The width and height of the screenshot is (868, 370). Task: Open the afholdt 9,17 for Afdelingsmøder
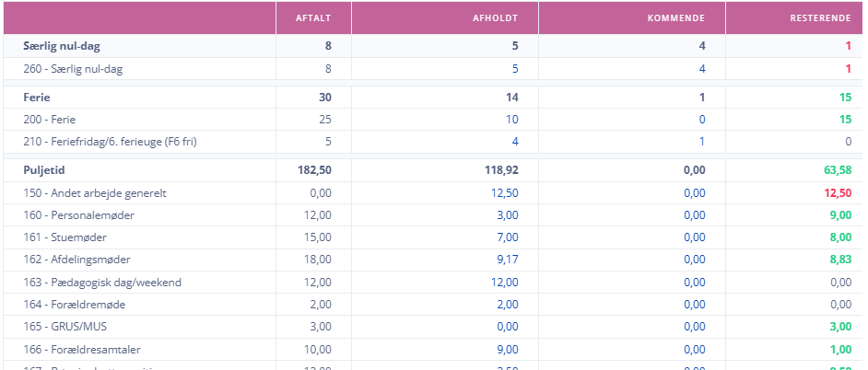[x=507, y=260]
